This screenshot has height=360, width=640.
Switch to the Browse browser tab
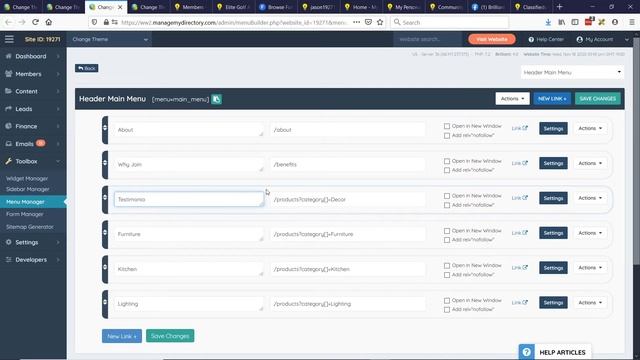tap(276, 7)
